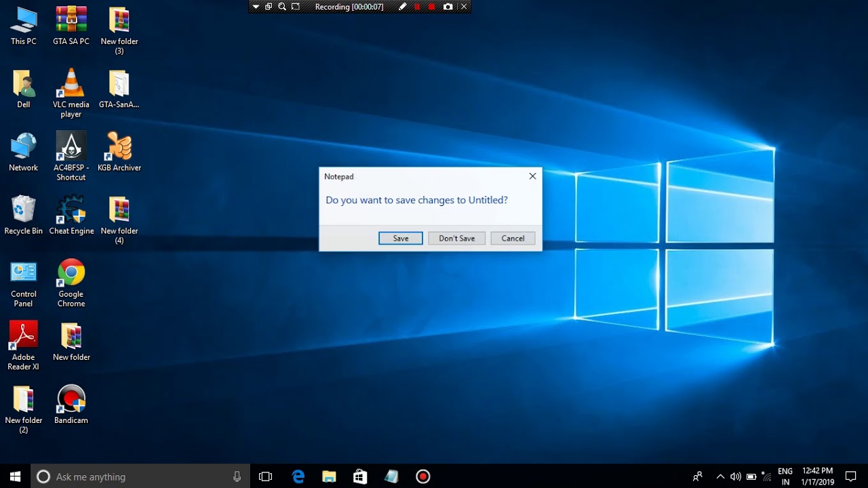Show hidden system tray icons
This screenshot has width=868, height=488.
click(x=720, y=476)
